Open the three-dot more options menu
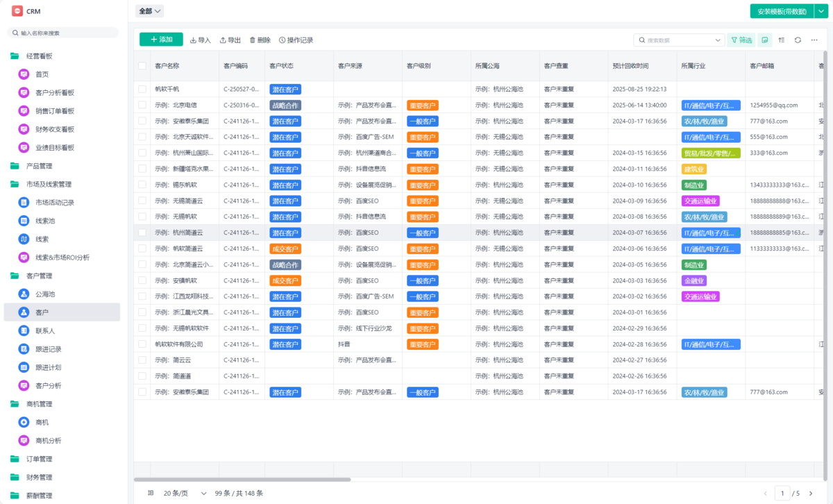833x504 pixels. pyautogui.click(x=814, y=40)
